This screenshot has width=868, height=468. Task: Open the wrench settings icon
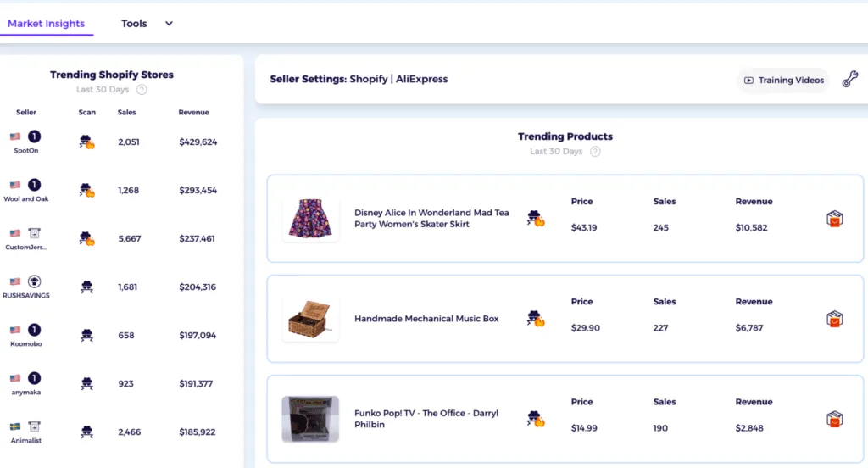850,79
